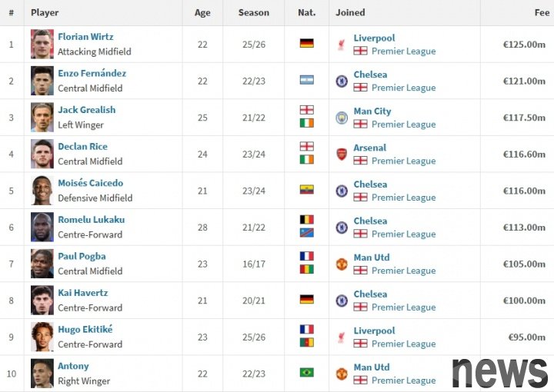Click the Chelsea crest in Enzo Fernández row
Image resolution: width=554 pixels, height=392 pixels.
click(342, 81)
